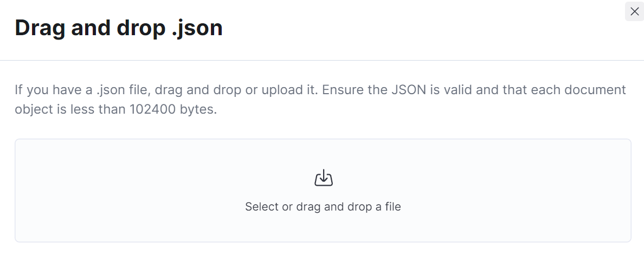Click the divider line beneath the heading

pos(322,60)
